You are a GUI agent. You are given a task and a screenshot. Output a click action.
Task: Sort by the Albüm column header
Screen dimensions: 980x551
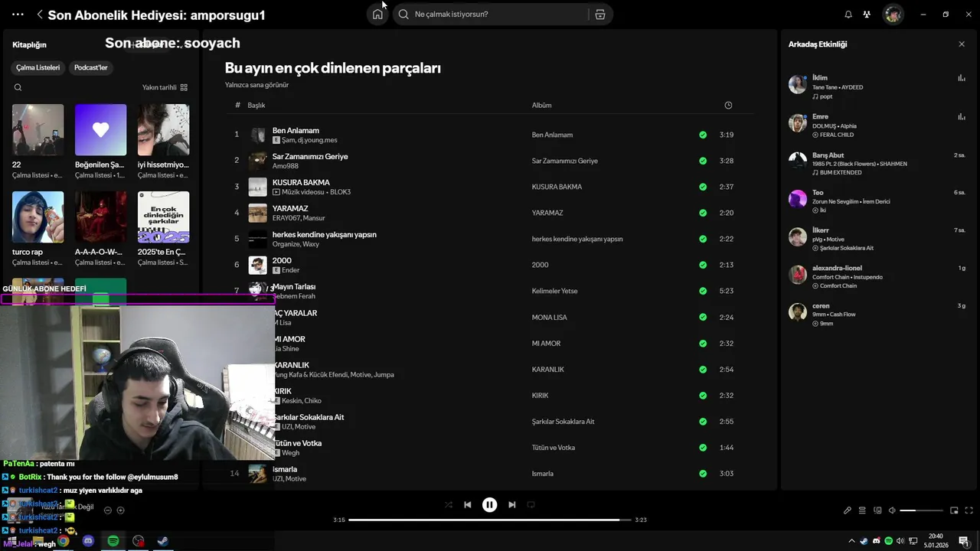point(541,105)
